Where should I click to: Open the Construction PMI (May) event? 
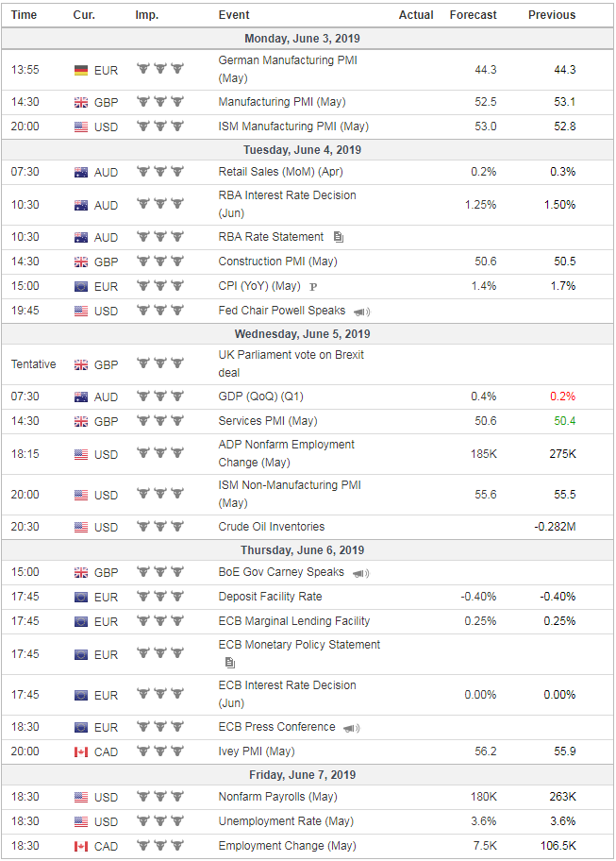coord(277,262)
